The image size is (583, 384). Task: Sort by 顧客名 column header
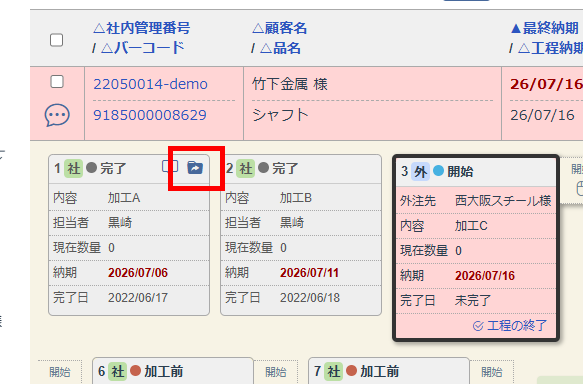279,28
